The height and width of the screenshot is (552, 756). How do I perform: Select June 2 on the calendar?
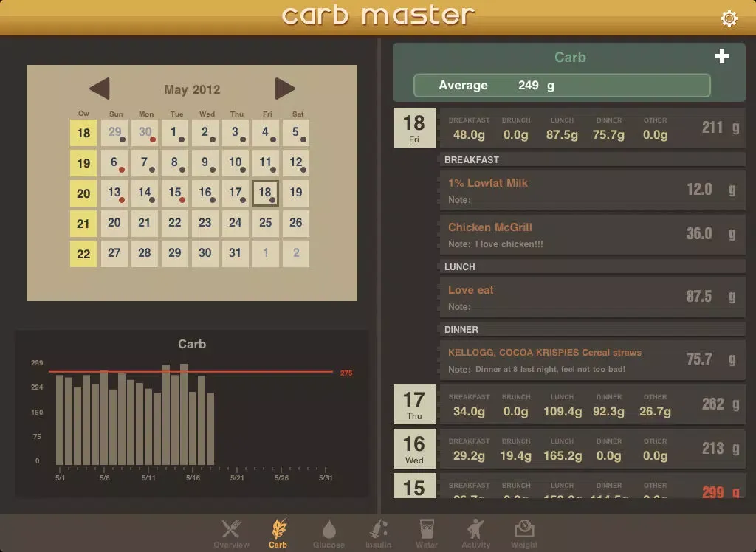pyautogui.click(x=295, y=254)
